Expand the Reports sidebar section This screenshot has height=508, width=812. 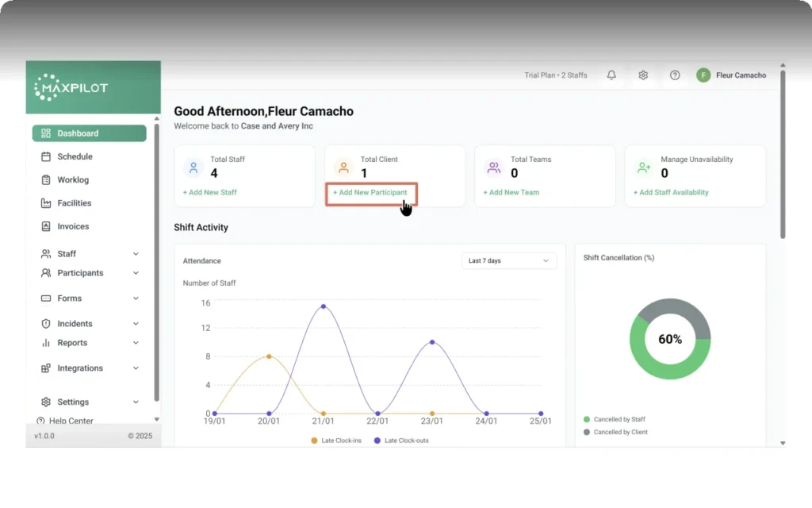(x=89, y=343)
